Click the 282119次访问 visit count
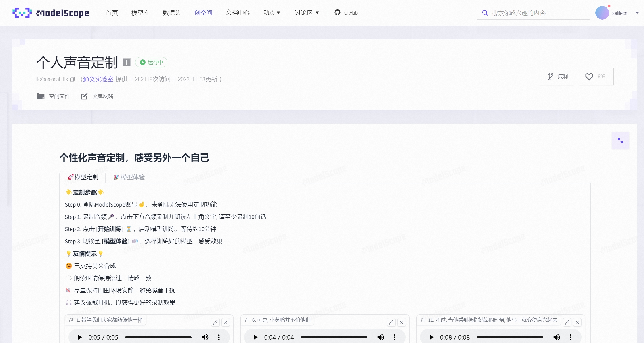 153,79
